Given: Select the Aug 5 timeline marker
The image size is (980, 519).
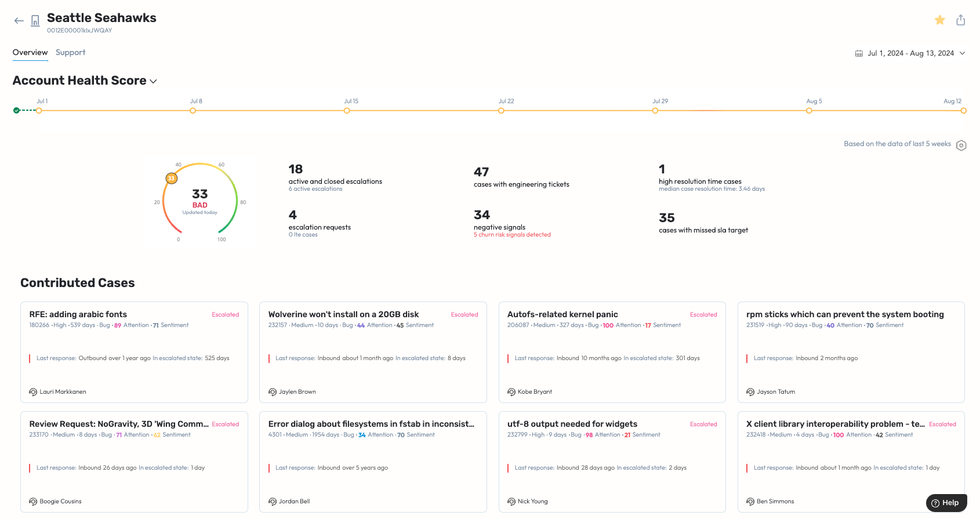Looking at the screenshot, I should (809, 110).
